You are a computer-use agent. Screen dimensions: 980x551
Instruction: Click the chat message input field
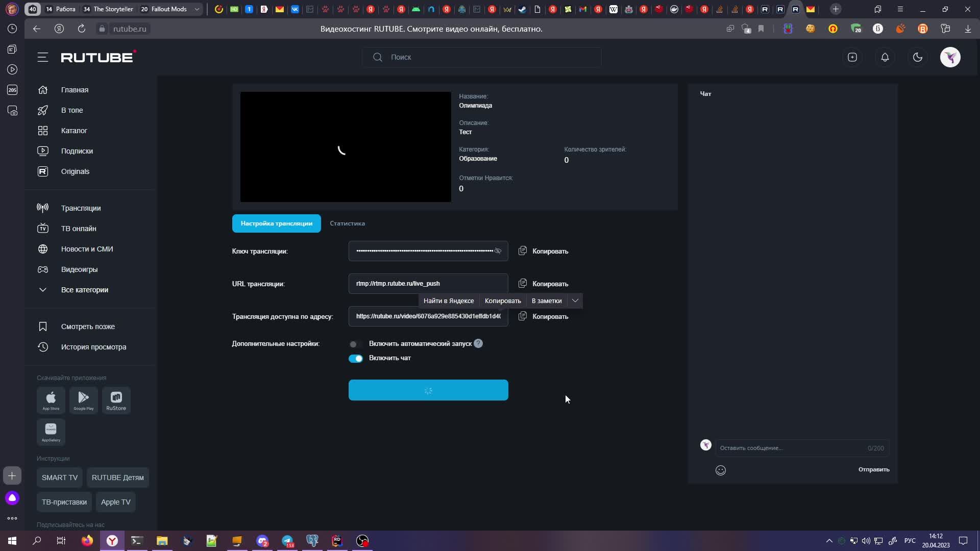click(791, 448)
